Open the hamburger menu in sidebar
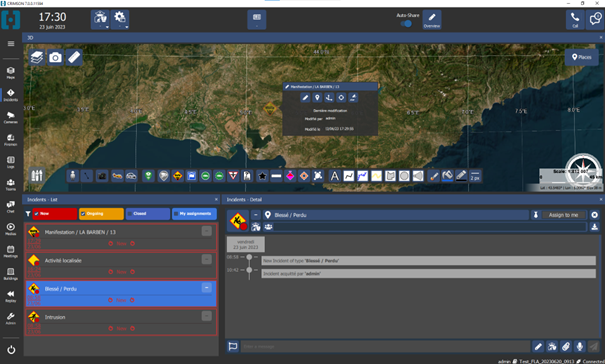The image size is (605, 364). pos(11,44)
